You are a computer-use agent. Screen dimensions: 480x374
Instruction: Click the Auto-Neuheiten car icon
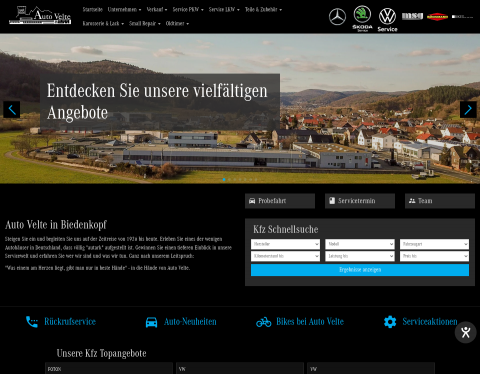point(151,322)
